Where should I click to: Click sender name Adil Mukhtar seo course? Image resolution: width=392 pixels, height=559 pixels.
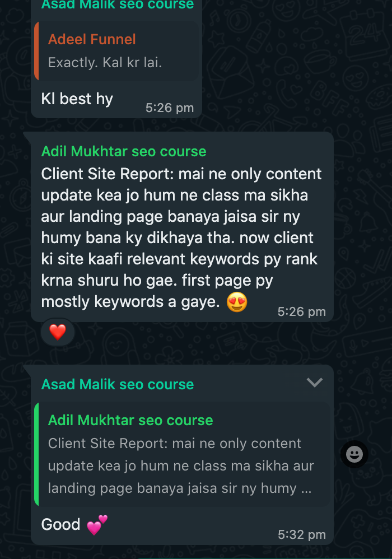(124, 152)
